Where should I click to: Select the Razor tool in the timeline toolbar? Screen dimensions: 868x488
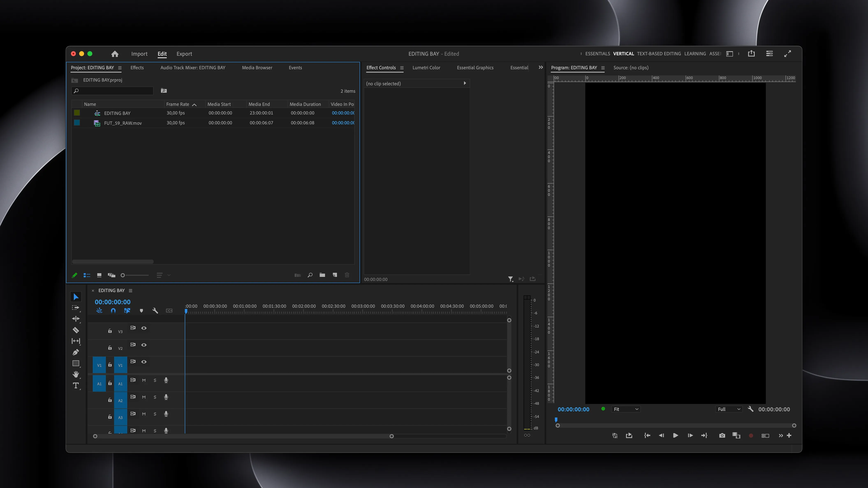[x=76, y=330]
